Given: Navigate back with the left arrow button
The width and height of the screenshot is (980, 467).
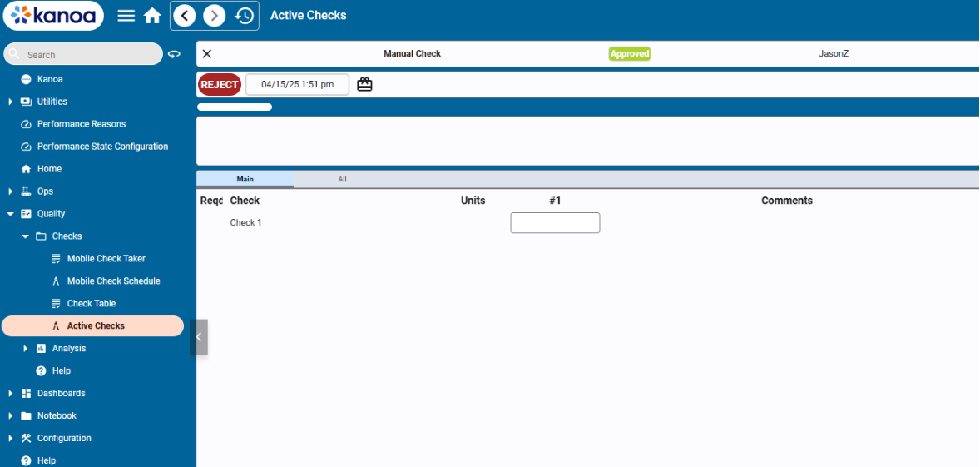Looking at the screenshot, I should pyautogui.click(x=185, y=16).
